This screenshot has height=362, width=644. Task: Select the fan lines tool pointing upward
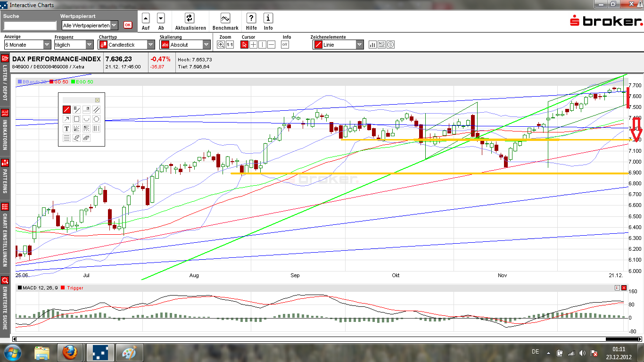coord(76,129)
